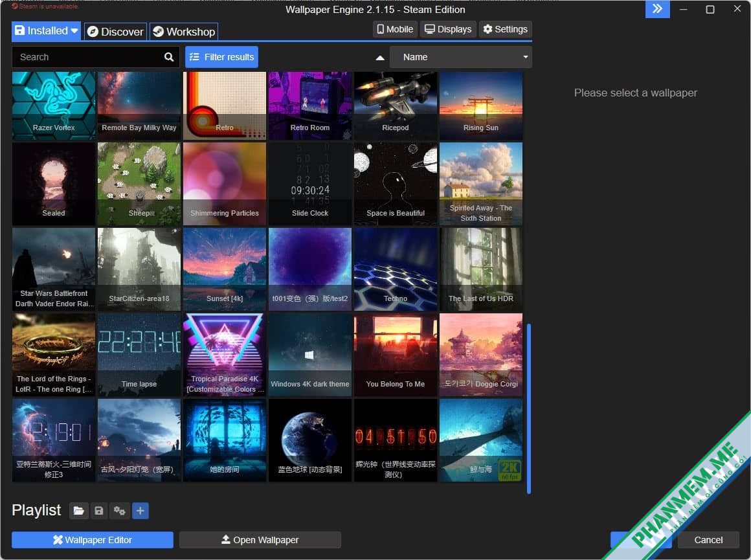This screenshot has width=751, height=560.
Task: Select the whale 2K wallpaper
Action: [x=481, y=440]
